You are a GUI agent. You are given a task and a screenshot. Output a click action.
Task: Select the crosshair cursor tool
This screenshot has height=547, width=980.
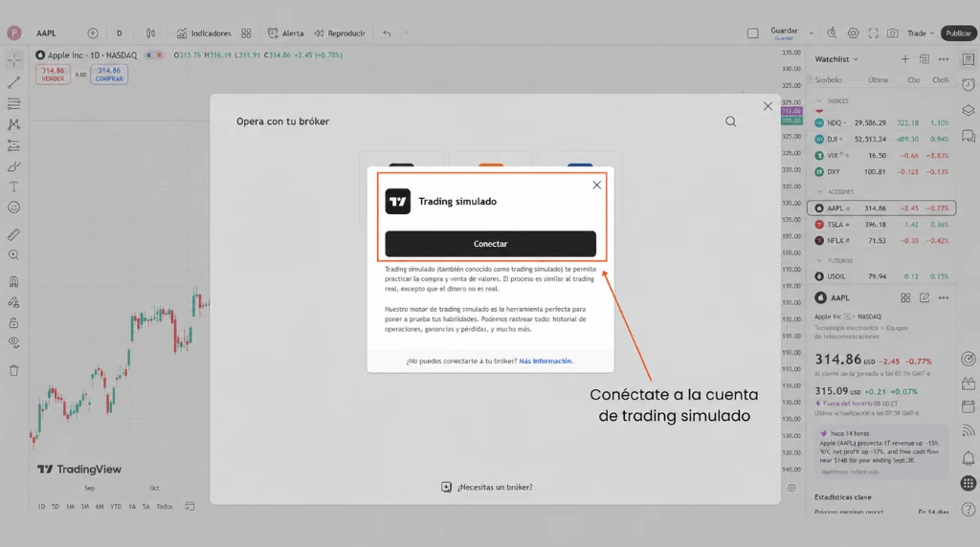point(13,60)
